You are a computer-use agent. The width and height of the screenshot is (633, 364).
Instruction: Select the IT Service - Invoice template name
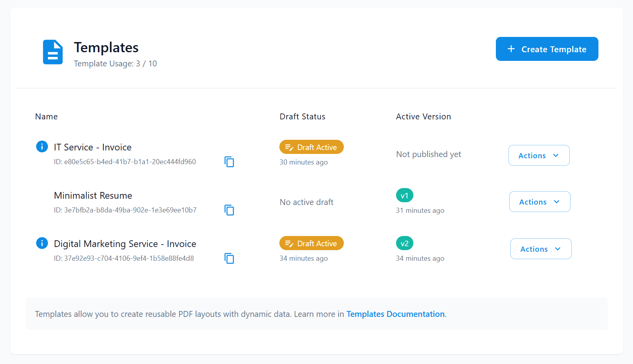(93, 147)
